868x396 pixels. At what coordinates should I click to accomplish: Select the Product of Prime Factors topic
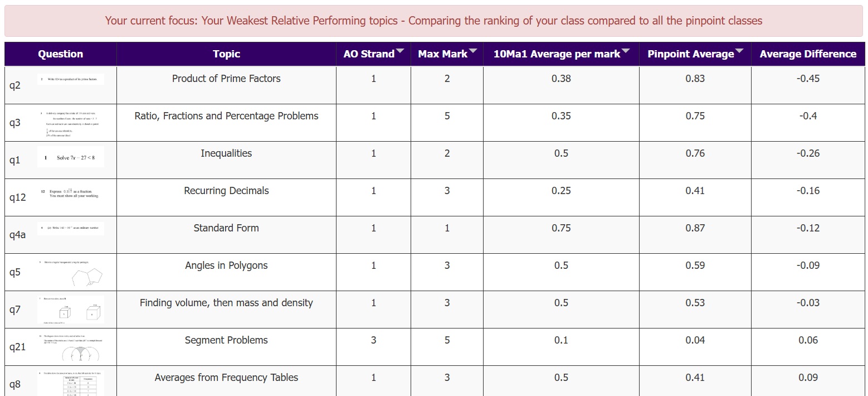[x=226, y=79]
